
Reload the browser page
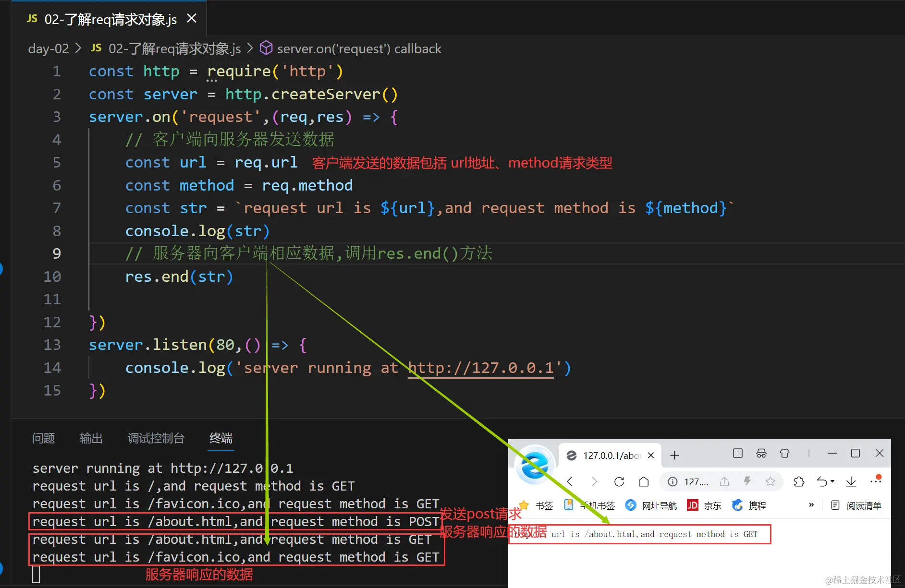point(619,481)
